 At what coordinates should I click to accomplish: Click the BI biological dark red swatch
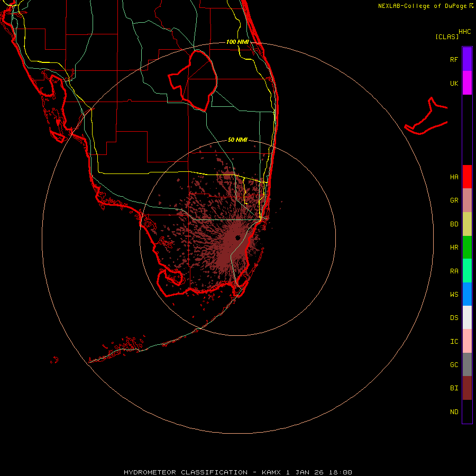click(x=467, y=388)
